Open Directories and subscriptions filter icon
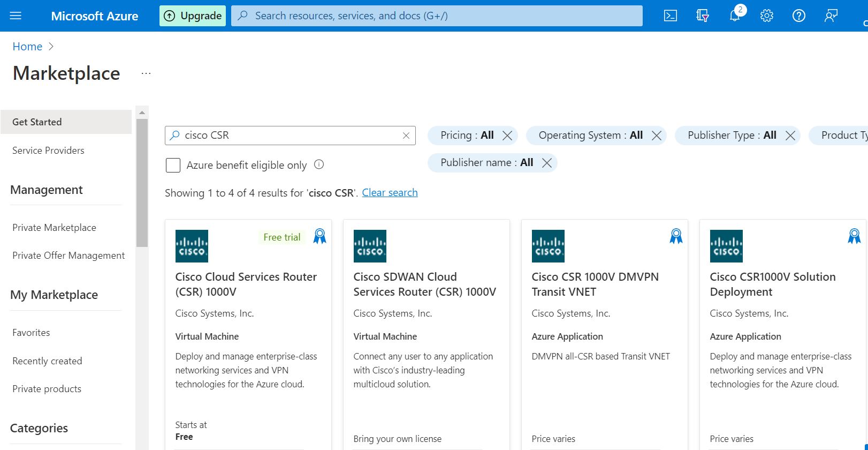The image size is (868, 450). click(x=703, y=16)
